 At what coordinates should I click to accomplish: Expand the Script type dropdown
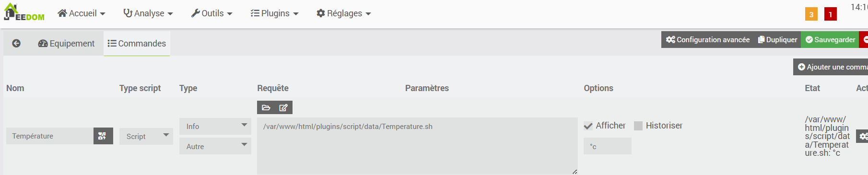(146, 136)
